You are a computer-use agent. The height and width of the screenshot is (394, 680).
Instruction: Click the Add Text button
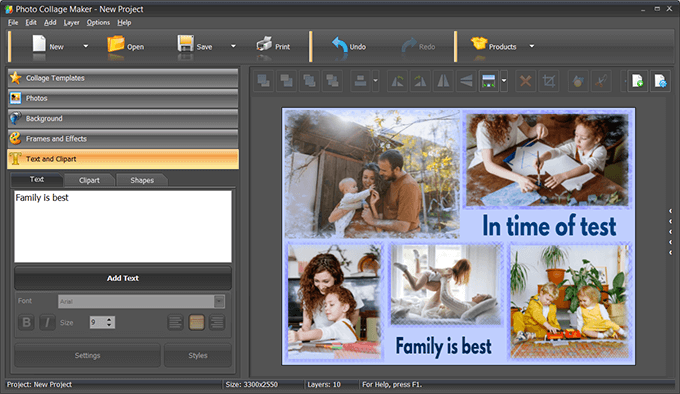tap(123, 278)
